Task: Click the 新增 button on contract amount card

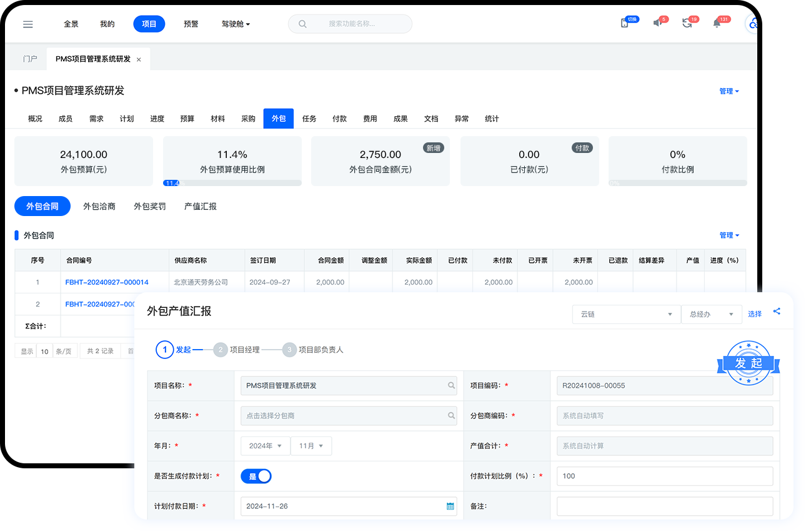Action: point(433,148)
